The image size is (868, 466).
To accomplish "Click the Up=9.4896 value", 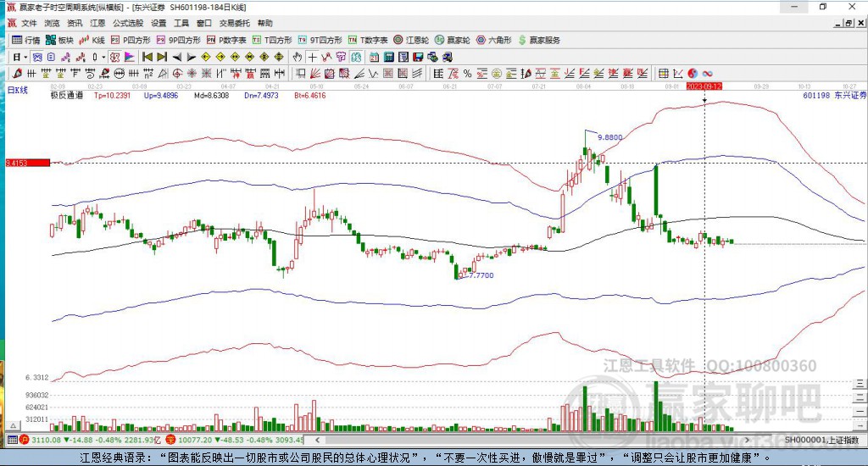I will (x=161, y=95).
